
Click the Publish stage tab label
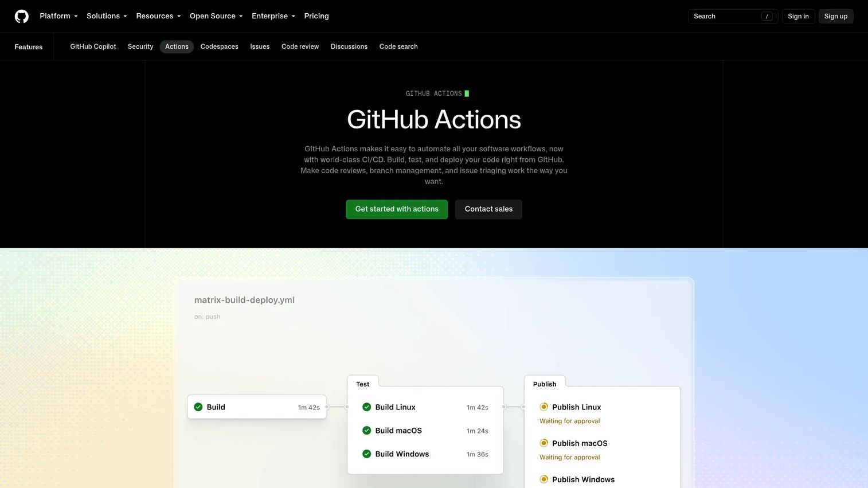click(545, 384)
